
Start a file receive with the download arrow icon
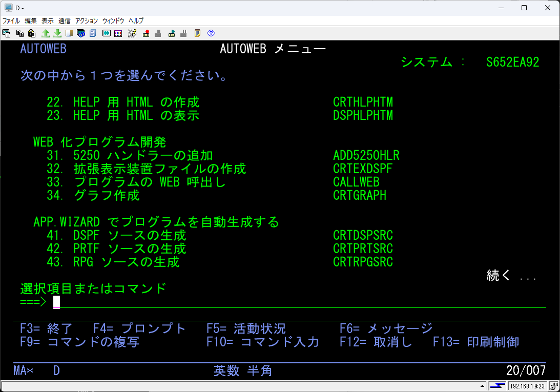58,33
